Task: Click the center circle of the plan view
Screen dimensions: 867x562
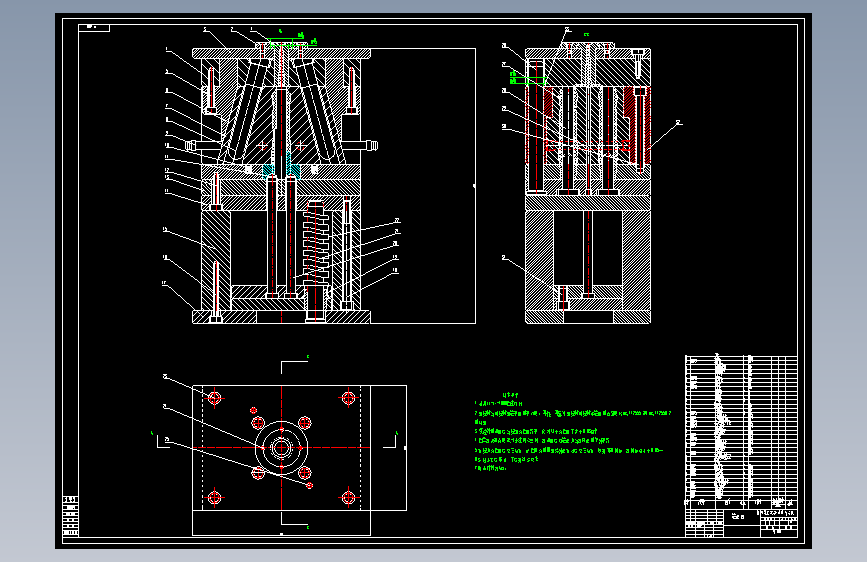Action: (281, 447)
